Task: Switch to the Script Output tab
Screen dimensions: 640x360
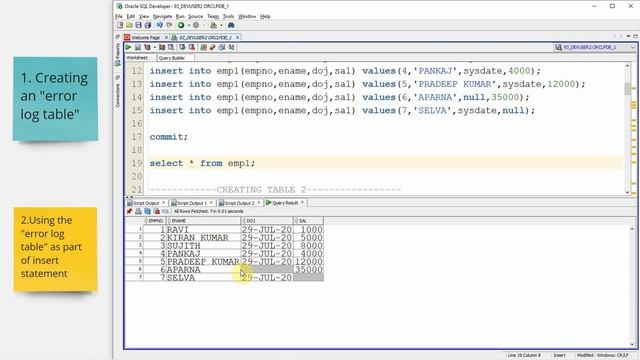Action: (146, 203)
